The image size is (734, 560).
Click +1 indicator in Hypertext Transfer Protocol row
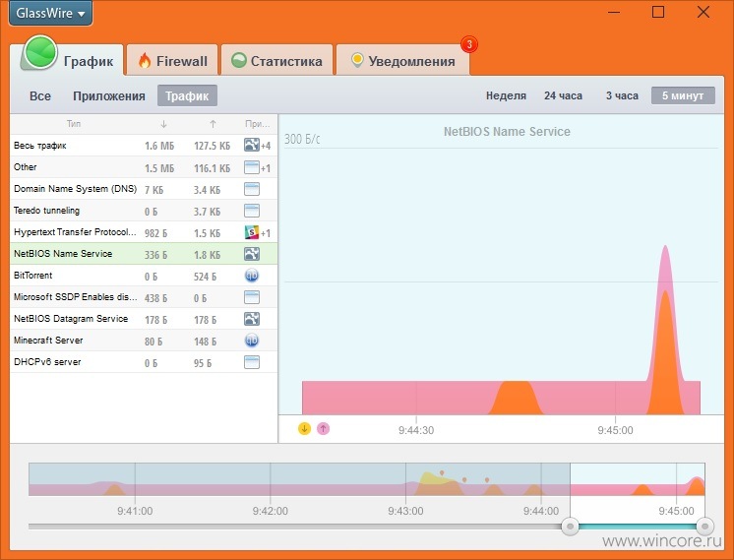click(266, 233)
